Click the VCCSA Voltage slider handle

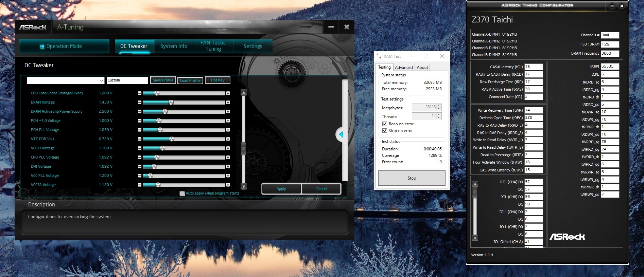(158, 185)
